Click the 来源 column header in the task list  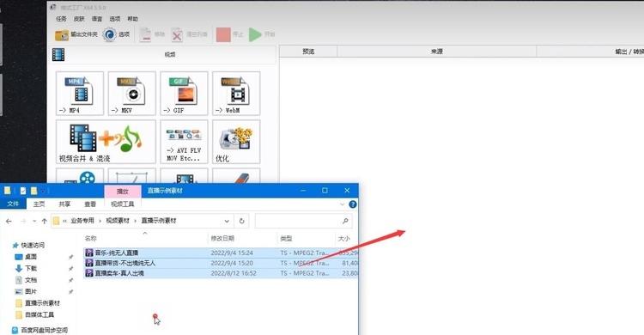pyautogui.click(x=436, y=52)
